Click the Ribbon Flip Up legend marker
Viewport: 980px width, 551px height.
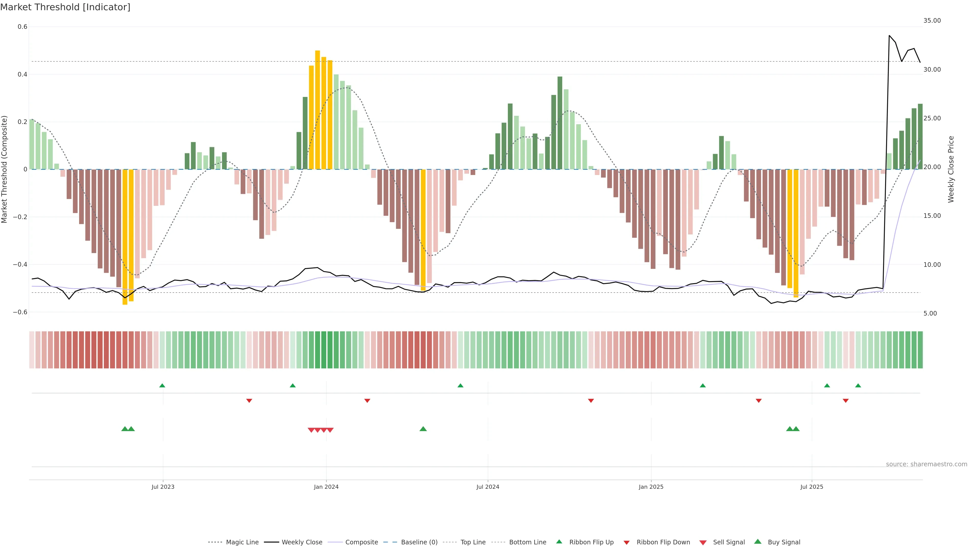(x=559, y=542)
